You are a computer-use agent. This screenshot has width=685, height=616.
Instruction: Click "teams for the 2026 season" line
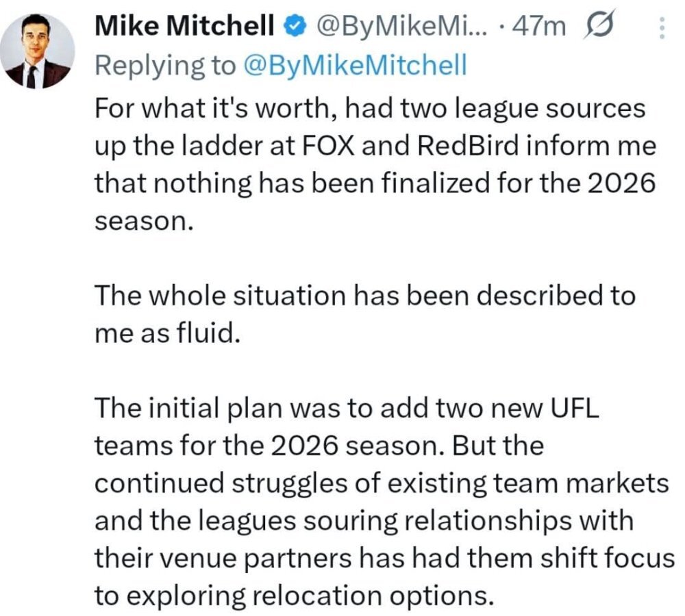tap(319, 446)
